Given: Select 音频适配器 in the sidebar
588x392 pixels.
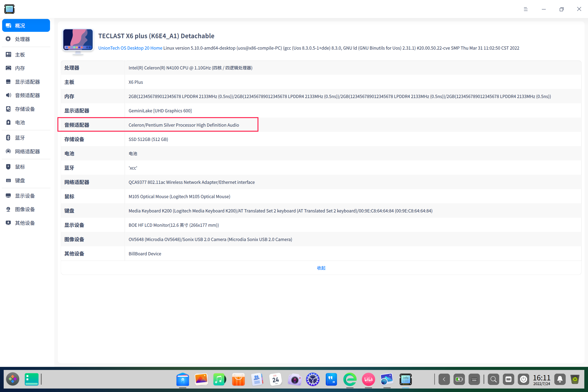Looking at the screenshot, I should tap(27, 95).
